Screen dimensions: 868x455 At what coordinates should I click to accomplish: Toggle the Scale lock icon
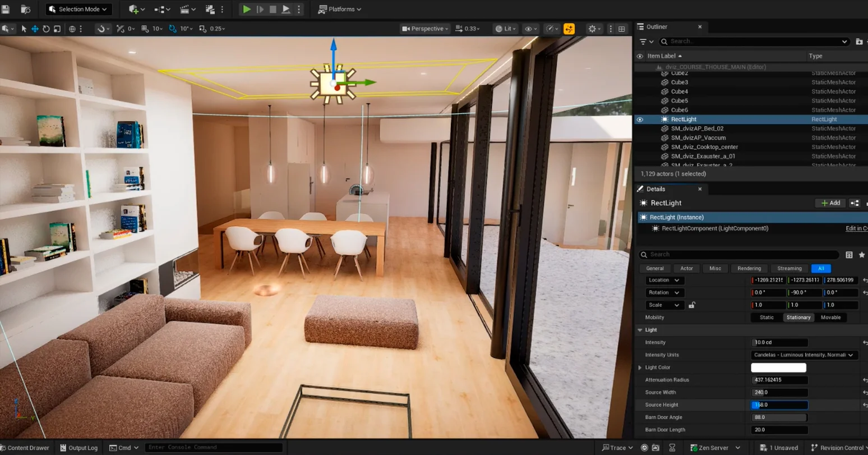coord(692,305)
